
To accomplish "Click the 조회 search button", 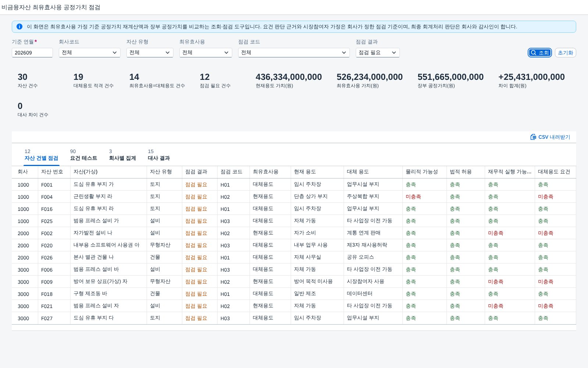I will click(540, 53).
